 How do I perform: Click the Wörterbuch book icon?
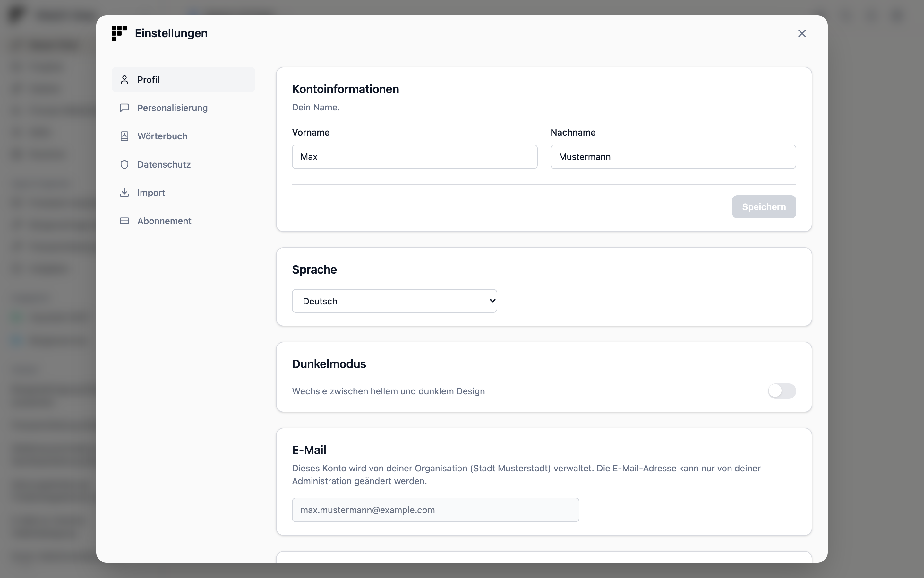[124, 136]
